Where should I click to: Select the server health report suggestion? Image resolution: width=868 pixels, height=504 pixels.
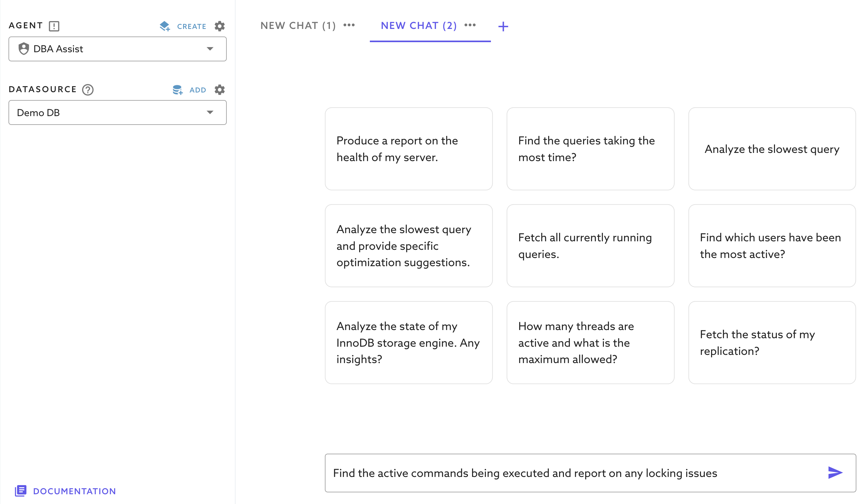[408, 149]
